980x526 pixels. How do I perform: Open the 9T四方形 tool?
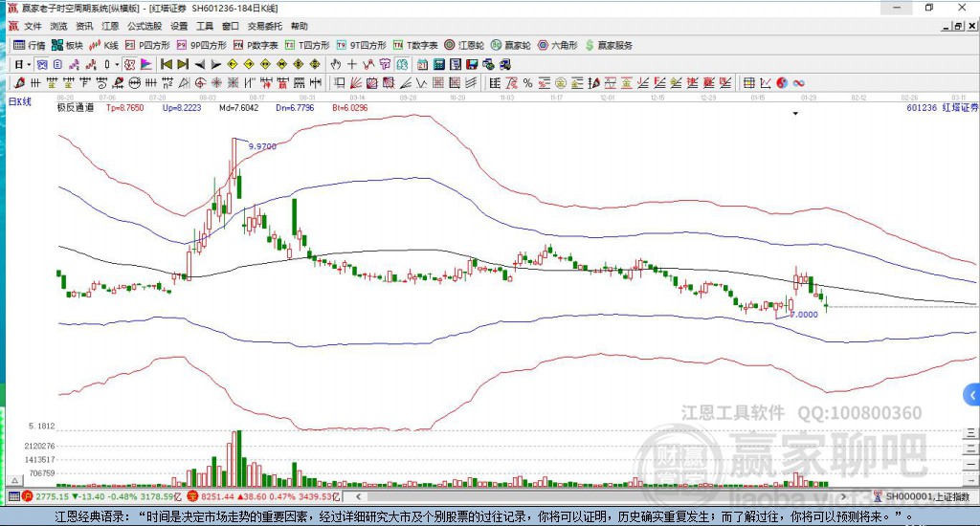pos(361,45)
